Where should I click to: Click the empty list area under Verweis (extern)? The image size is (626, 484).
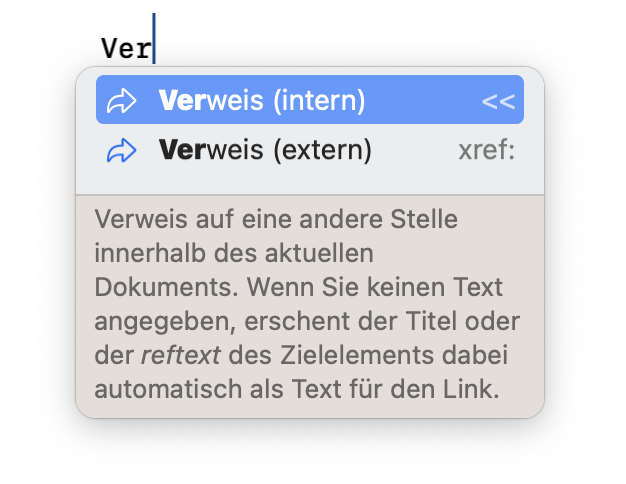click(x=310, y=184)
